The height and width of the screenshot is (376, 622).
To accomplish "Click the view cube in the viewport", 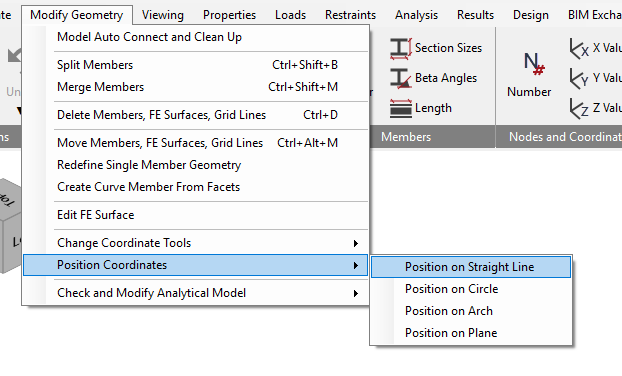I will [x=10, y=226].
